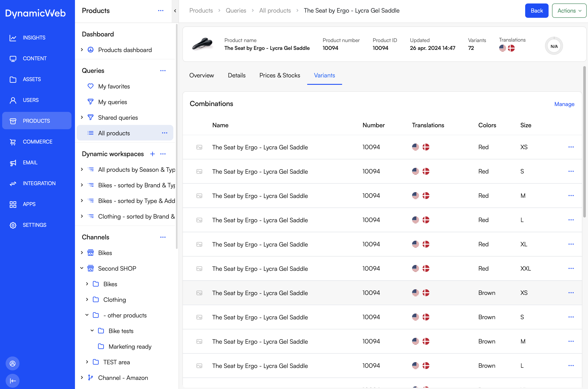Click image placeholder of Red S variant

pos(199,172)
